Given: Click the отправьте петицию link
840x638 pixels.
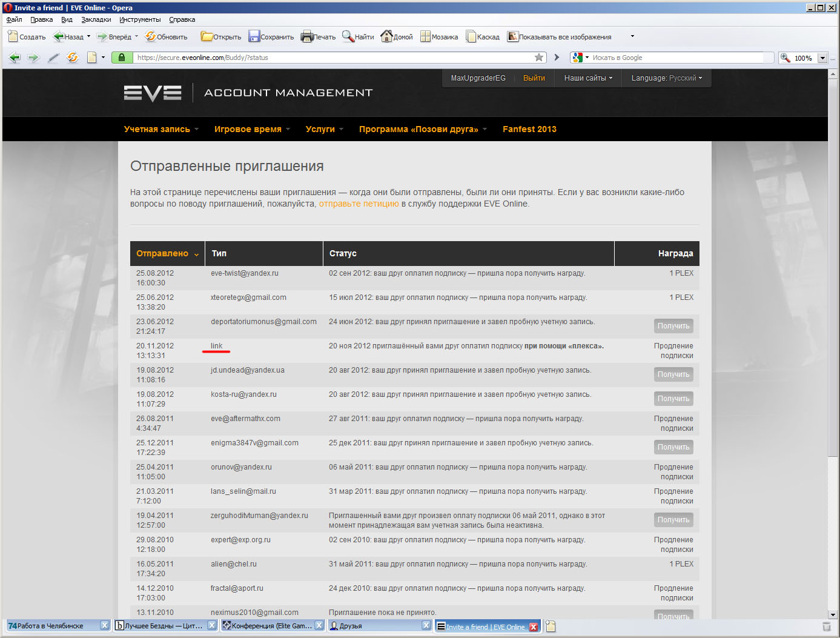Looking at the screenshot, I should [359, 204].
